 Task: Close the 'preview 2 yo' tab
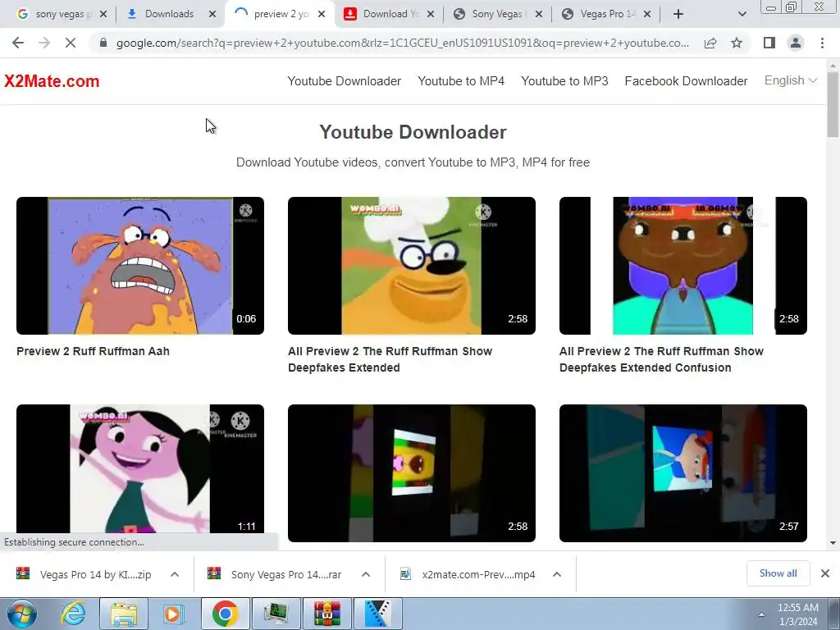pos(322,14)
